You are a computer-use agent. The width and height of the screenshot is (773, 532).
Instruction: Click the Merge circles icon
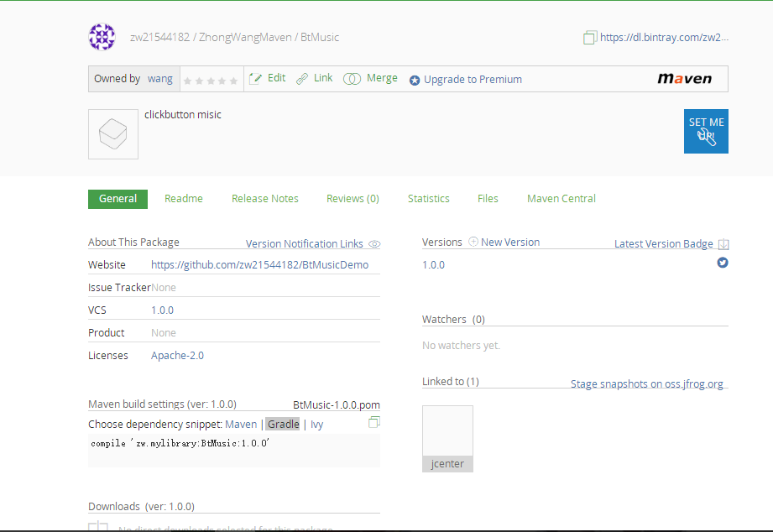coord(352,79)
